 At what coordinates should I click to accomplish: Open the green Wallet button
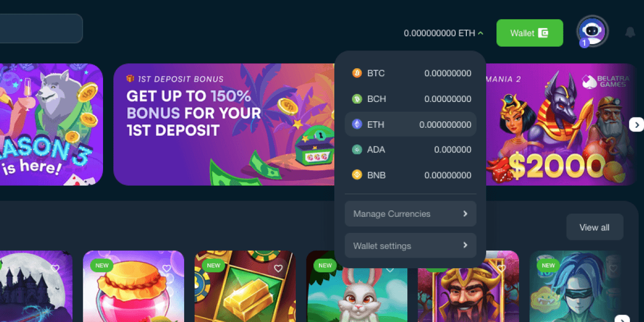(x=530, y=33)
